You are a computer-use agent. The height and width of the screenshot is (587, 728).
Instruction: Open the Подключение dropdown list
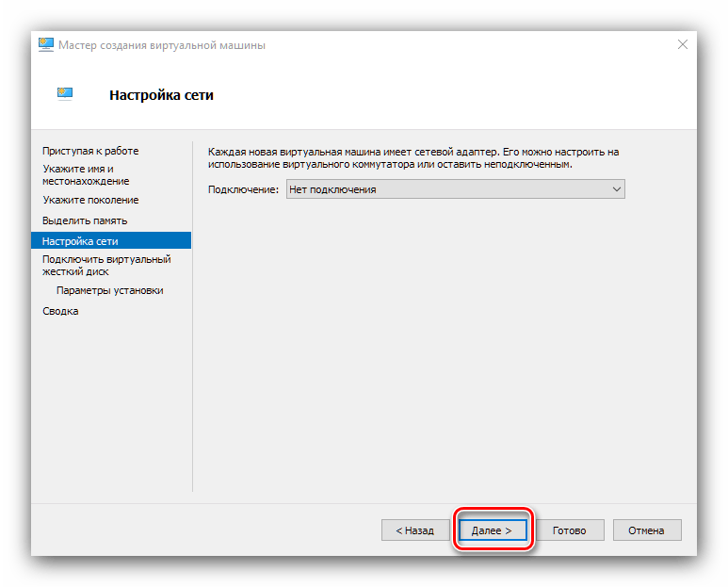[456, 189]
